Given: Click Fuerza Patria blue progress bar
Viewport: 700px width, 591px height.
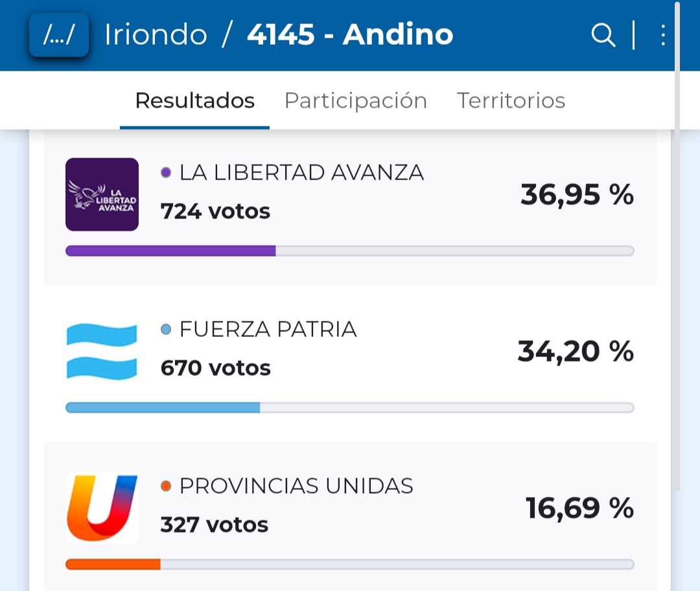Looking at the screenshot, I should click(x=163, y=408).
